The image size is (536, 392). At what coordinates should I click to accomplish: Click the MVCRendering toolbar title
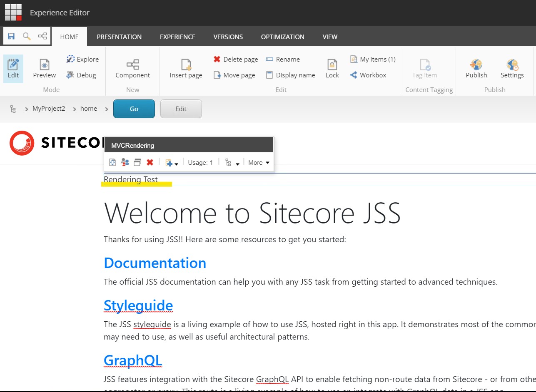pyautogui.click(x=133, y=146)
